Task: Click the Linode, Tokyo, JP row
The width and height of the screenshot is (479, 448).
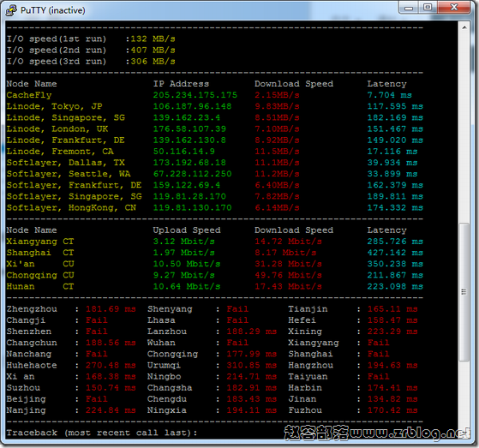Action: 214,106
